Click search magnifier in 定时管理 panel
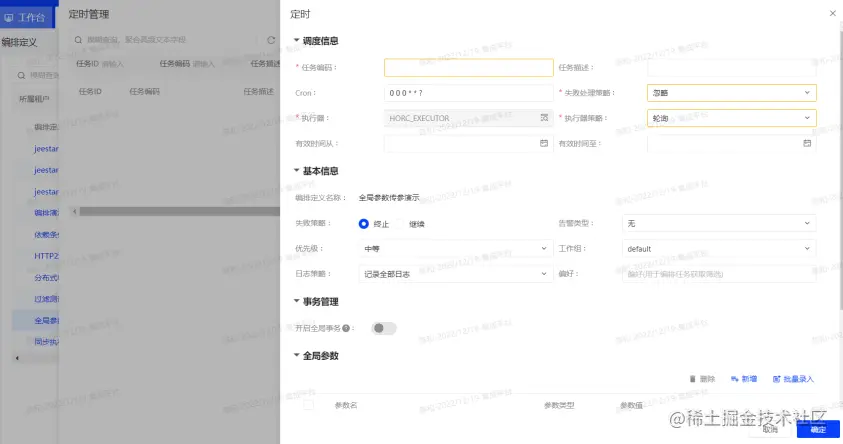Image resolution: width=843 pixels, height=444 pixels. (78, 40)
